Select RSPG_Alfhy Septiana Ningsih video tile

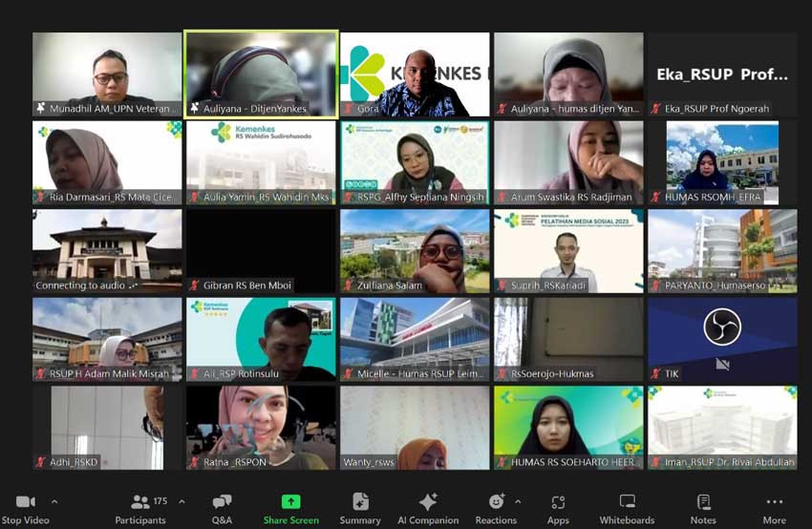[x=415, y=163]
